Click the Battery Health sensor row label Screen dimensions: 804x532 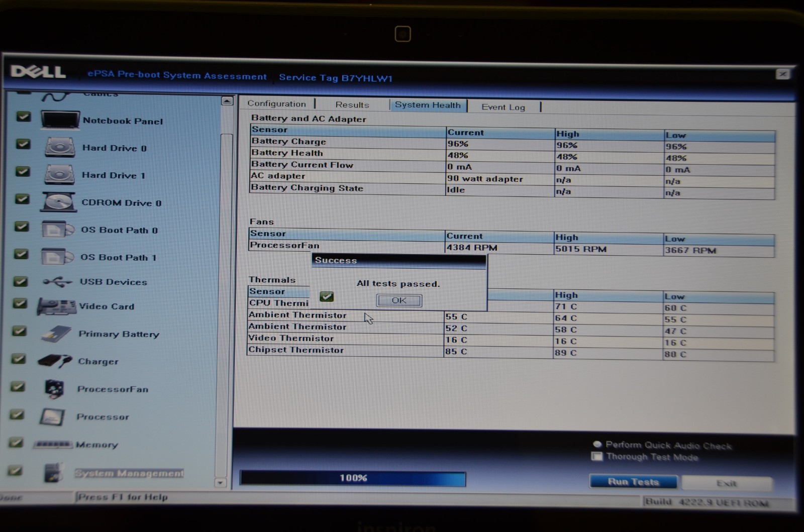[287, 153]
